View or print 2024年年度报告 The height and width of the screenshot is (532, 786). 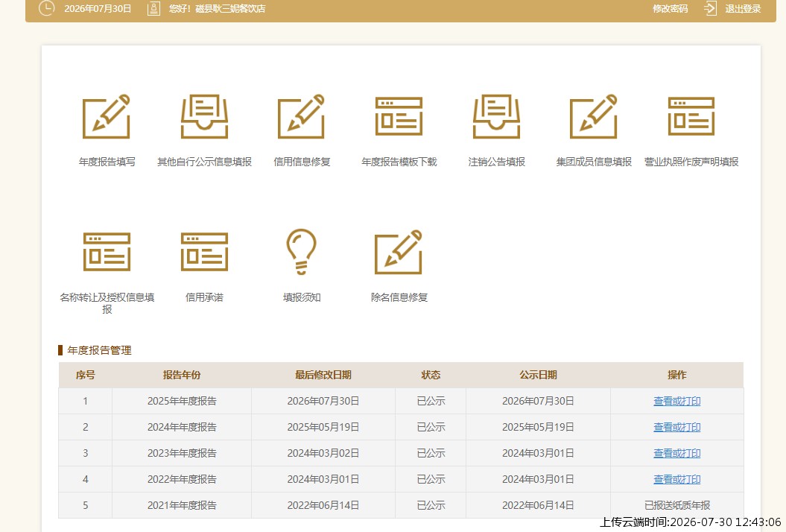pyautogui.click(x=676, y=427)
